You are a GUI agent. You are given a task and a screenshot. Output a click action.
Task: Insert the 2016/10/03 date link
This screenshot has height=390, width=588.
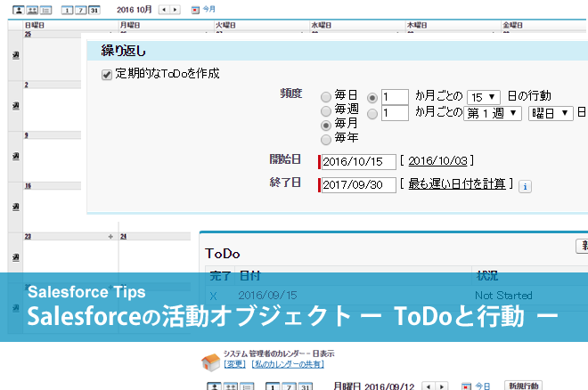(x=437, y=161)
